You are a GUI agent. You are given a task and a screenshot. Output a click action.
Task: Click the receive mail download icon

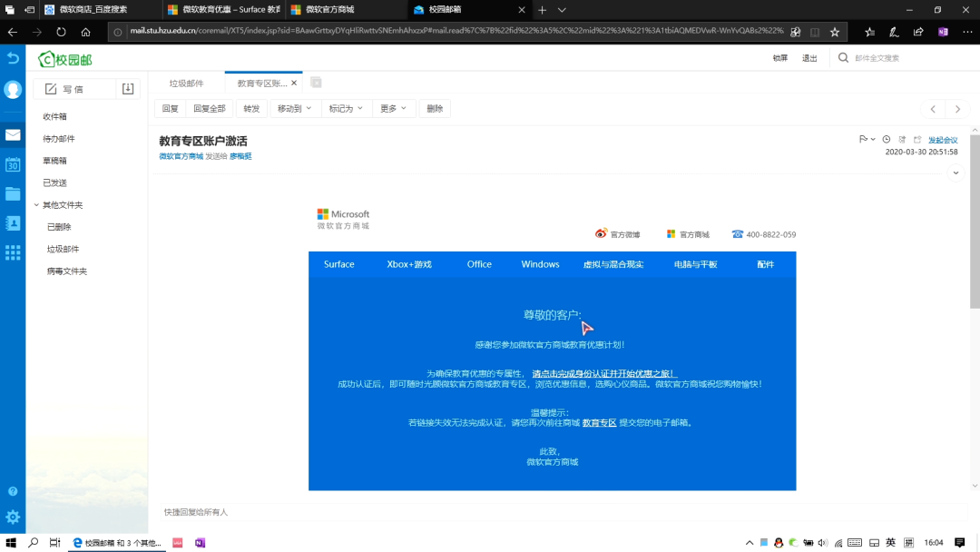coord(128,89)
